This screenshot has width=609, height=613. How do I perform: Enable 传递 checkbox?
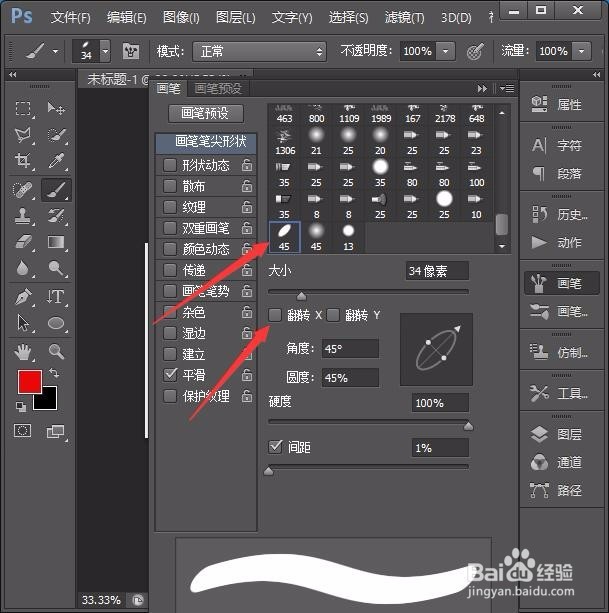tap(170, 270)
